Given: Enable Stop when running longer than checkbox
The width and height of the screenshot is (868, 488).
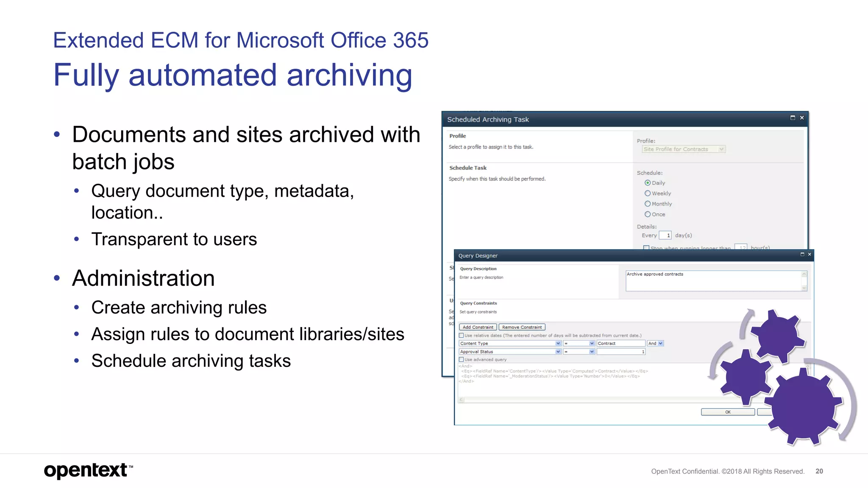Looking at the screenshot, I should coord(646,247).
